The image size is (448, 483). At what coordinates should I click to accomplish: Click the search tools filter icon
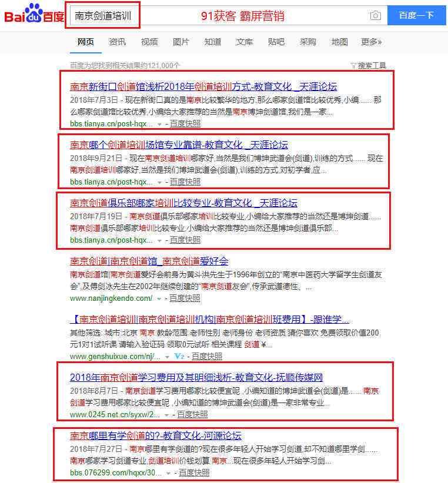(x=353, y=66)
